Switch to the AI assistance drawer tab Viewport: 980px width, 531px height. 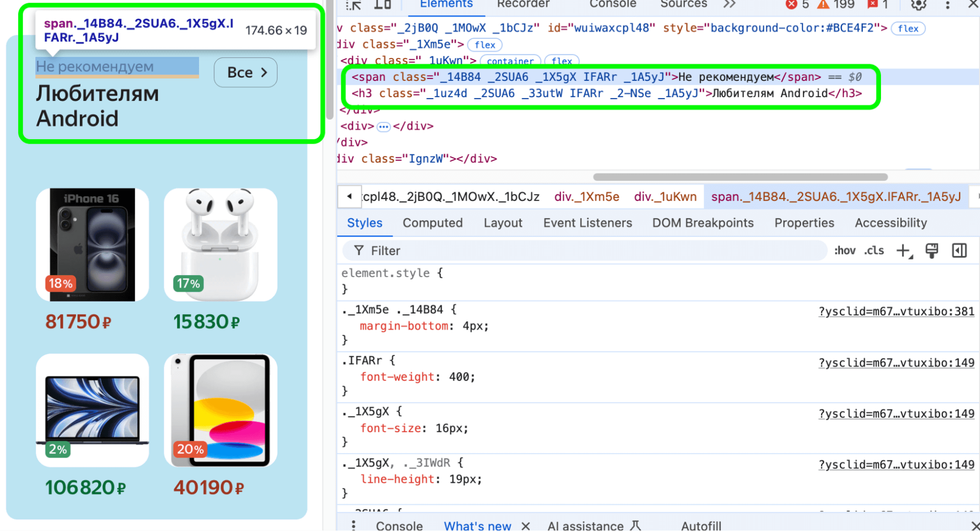tap(594, 526)
